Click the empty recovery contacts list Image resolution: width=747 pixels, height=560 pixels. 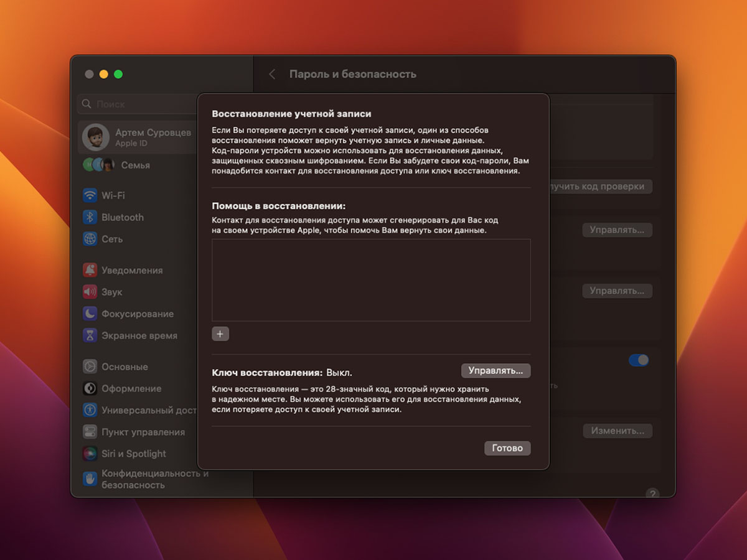371,280
